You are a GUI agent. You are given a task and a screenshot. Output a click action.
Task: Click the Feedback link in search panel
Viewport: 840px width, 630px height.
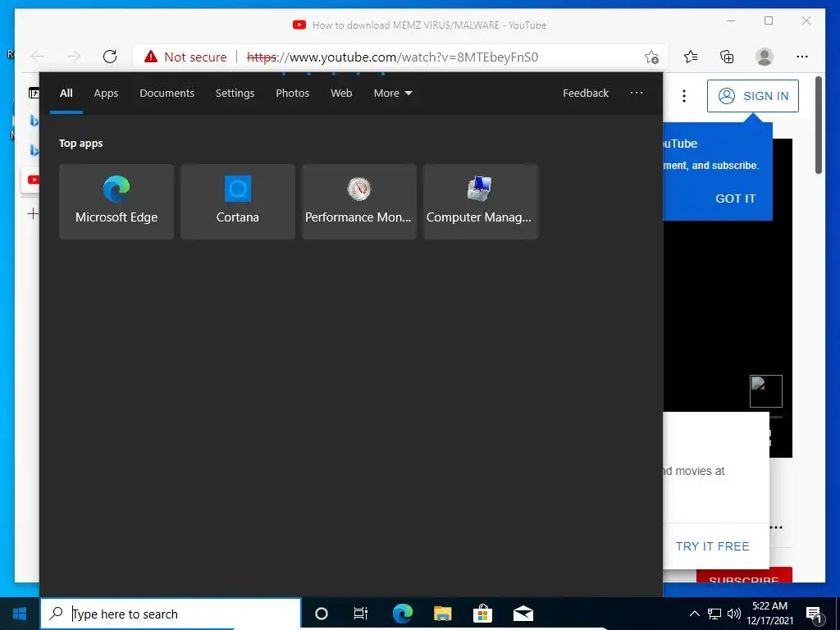coord(586,94)
